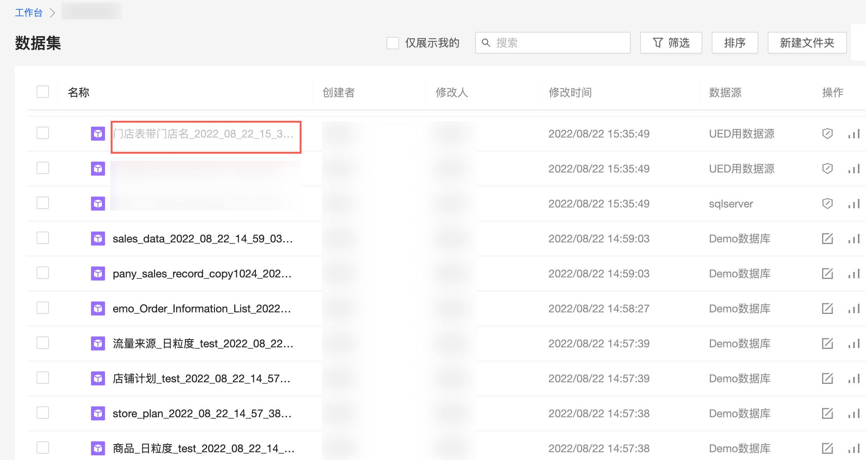Click the 修改时间 column header

click(570, 92)
